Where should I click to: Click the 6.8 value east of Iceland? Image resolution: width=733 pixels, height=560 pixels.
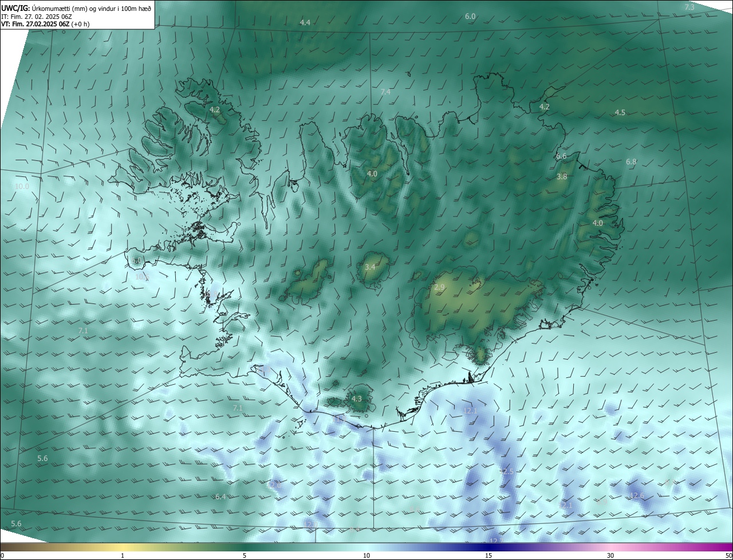coord(631,162)
